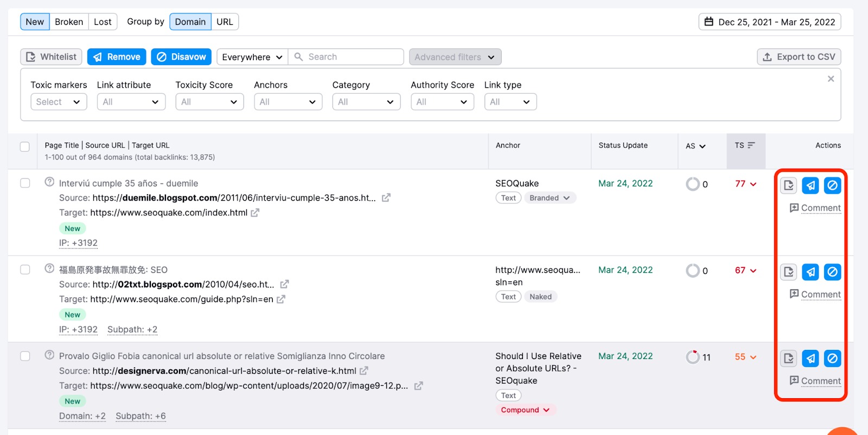Tick the select-all checkbox in table header
Viewport: 868px width, 435px height.
point(25,146)
